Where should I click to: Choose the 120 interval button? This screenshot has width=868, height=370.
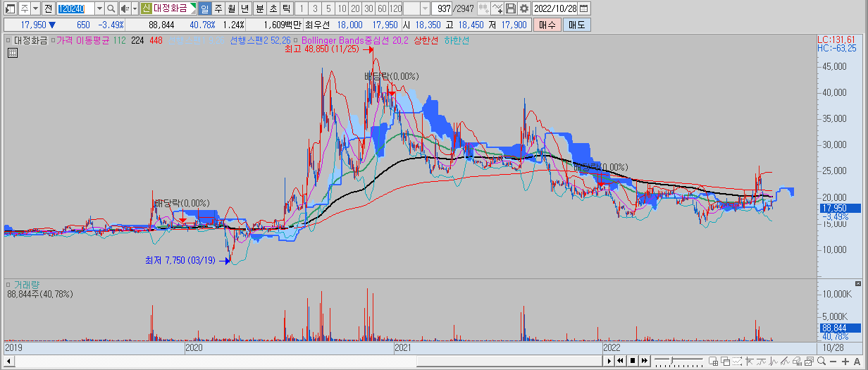tap(395, 8)
